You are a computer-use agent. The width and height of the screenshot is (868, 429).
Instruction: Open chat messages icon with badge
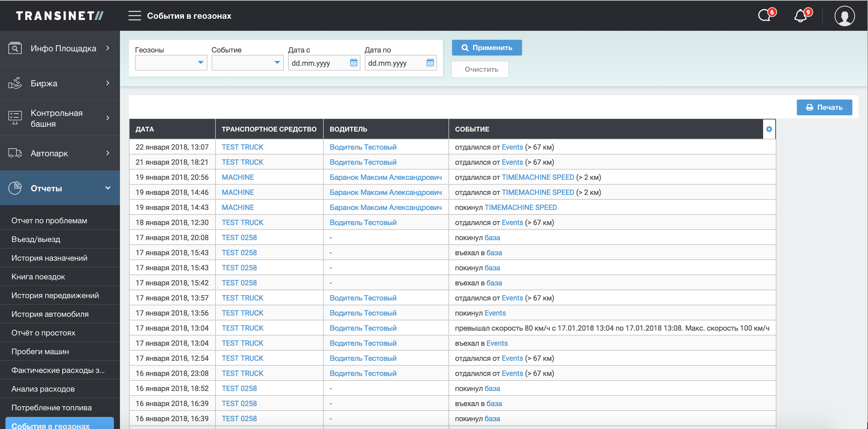click(x=765, y=15)
